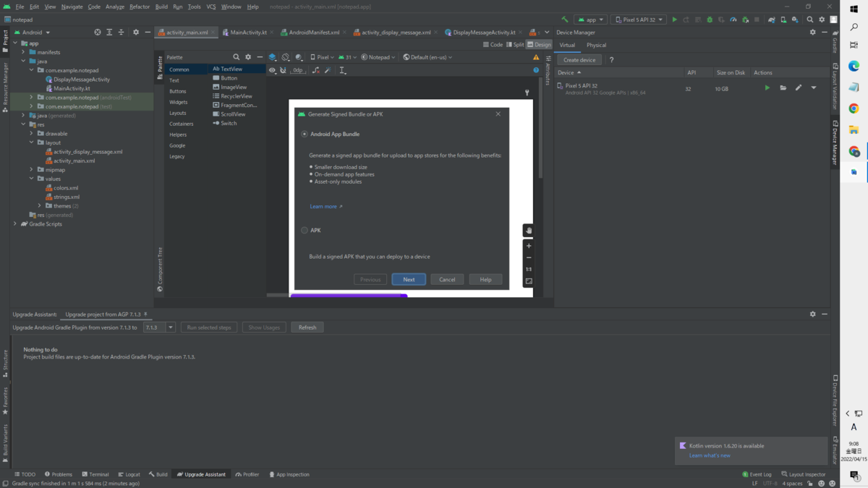868x488 pixels.
Task: Run the app with the green play icon
Action: pos(674,20)
